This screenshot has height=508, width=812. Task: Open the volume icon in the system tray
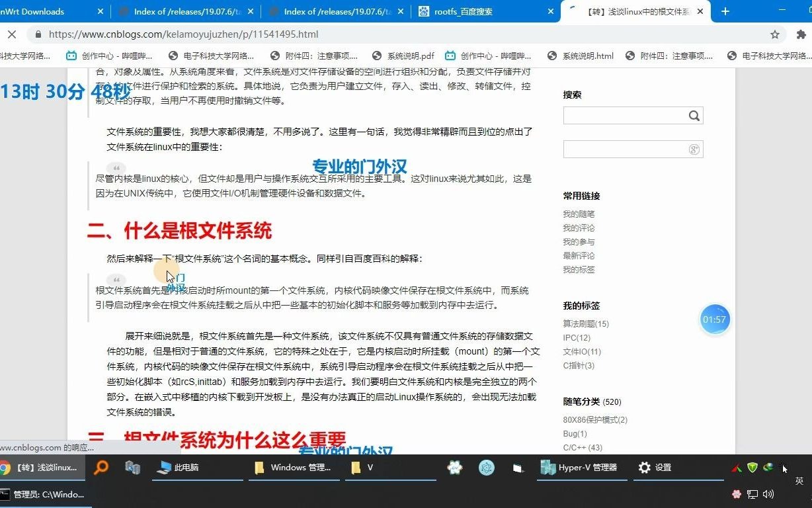point(769,494)
